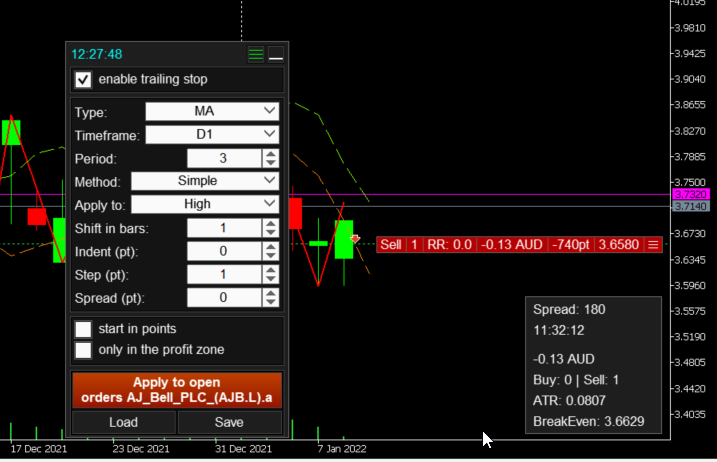
Task: Click the 17 Dec 2021 date label
Action: pyautogui.click(x=39, y=449)
